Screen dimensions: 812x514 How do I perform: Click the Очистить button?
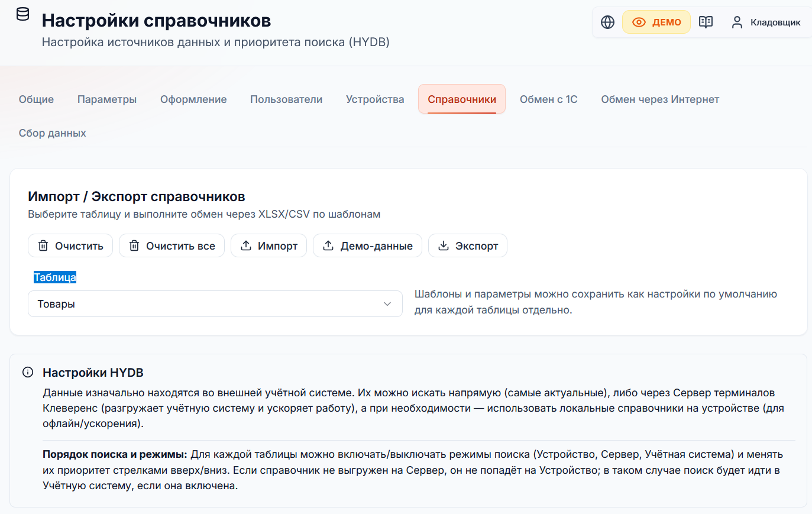click(x=70, y=245)
